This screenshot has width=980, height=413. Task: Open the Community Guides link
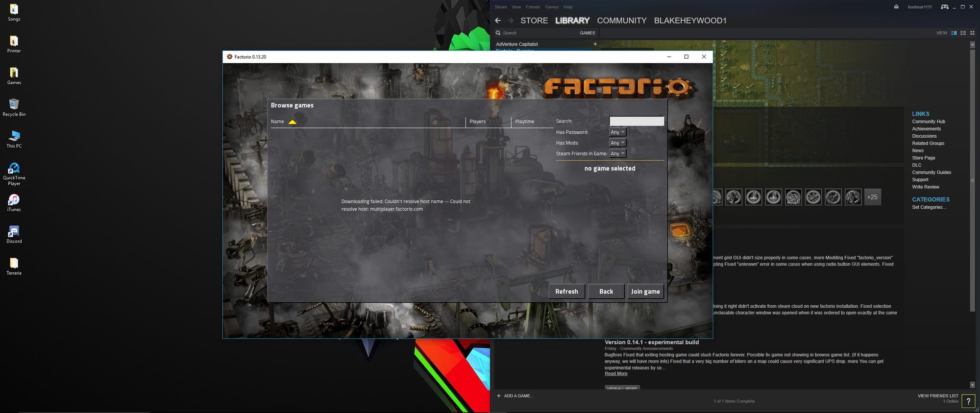(x=931, y=172)
